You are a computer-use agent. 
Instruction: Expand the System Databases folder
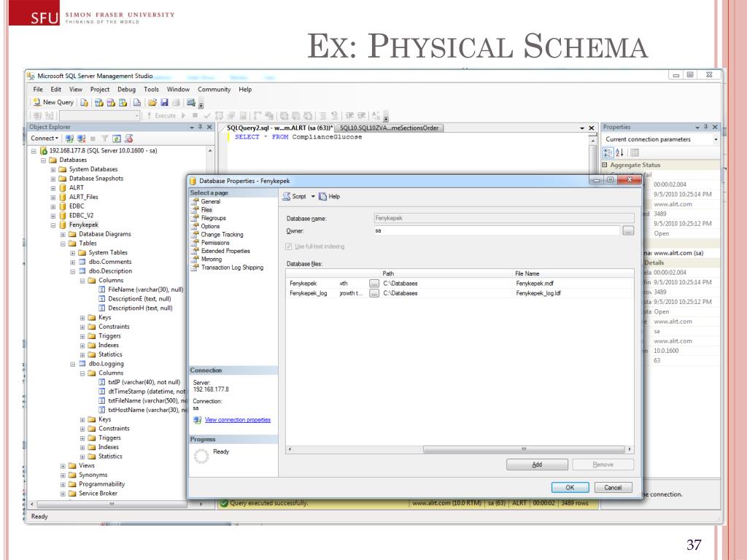tap(53, 168)
